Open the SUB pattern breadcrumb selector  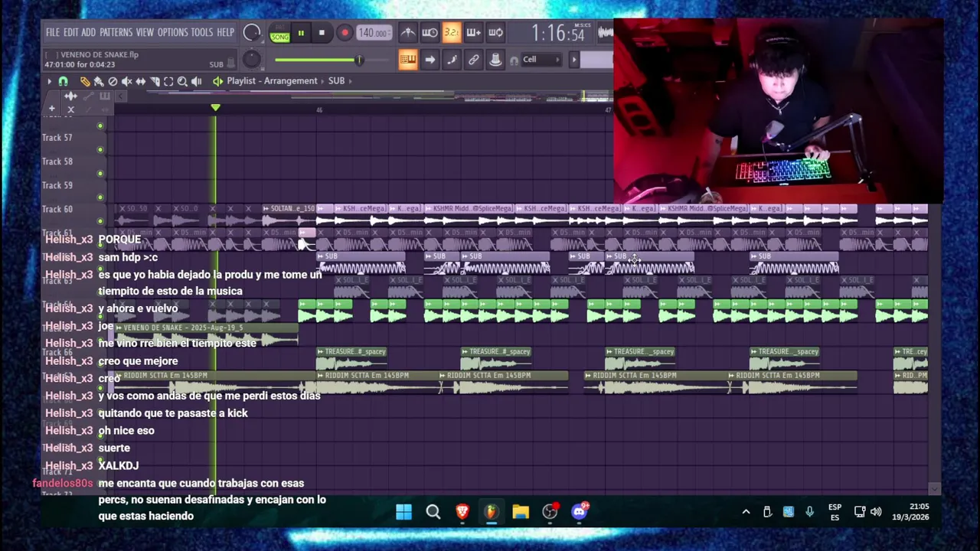point(337,81)
